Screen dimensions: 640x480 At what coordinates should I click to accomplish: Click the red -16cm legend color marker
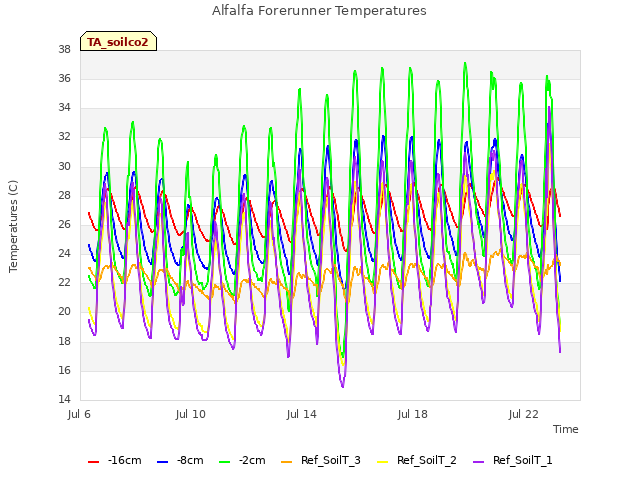[93, 462]
